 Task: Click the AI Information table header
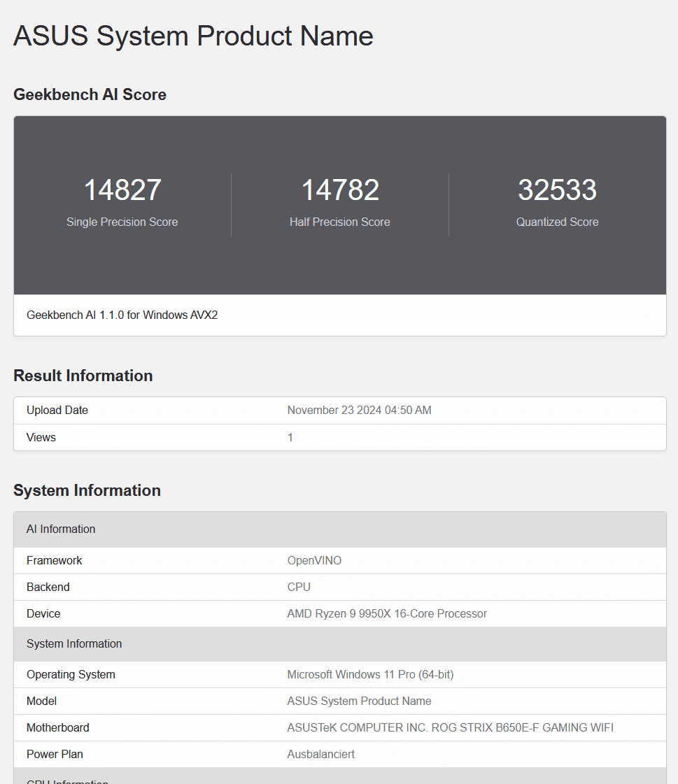[x=340, y=529]
